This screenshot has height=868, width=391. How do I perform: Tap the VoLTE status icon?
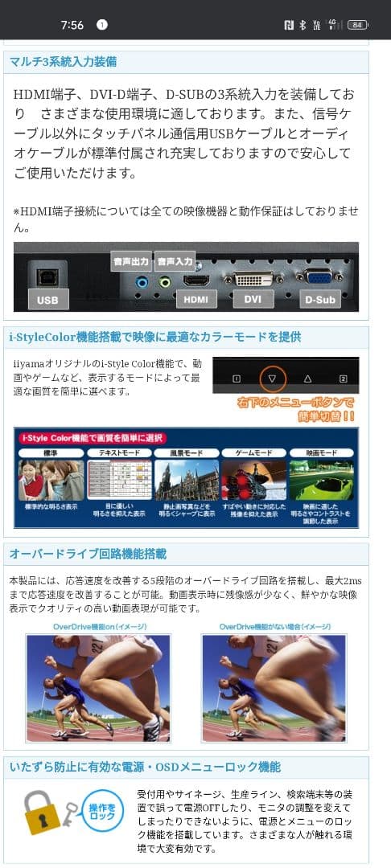[x=317, y=25]
